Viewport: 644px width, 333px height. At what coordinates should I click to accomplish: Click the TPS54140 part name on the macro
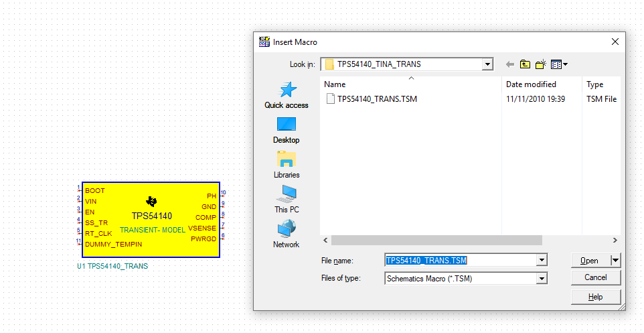point(152,216)
